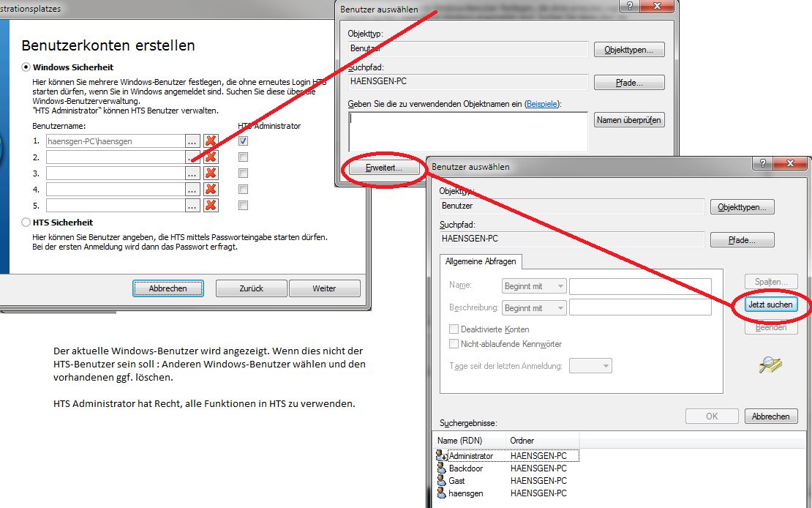Screen dimensions: 812x508
Task: Expand Beschreibung 'Beginnt mit' dropdown
Action: coord(534,308)
